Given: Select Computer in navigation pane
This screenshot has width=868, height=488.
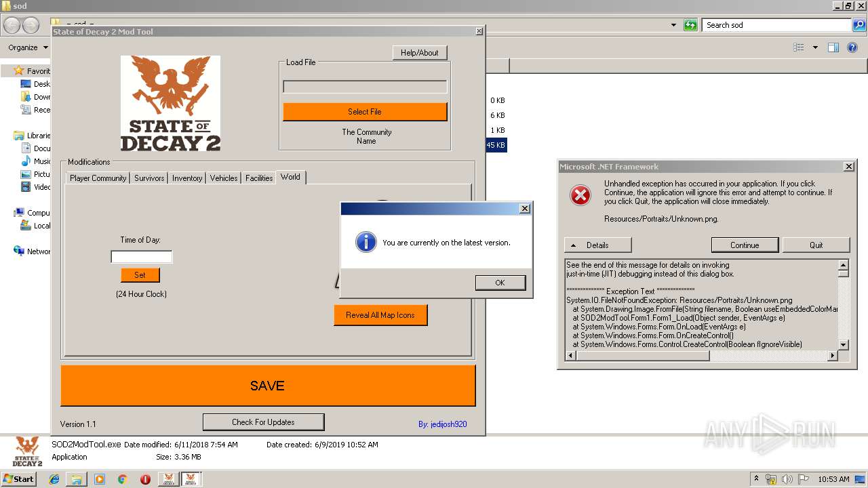Looking at the screenshot, I should (32, 213).
